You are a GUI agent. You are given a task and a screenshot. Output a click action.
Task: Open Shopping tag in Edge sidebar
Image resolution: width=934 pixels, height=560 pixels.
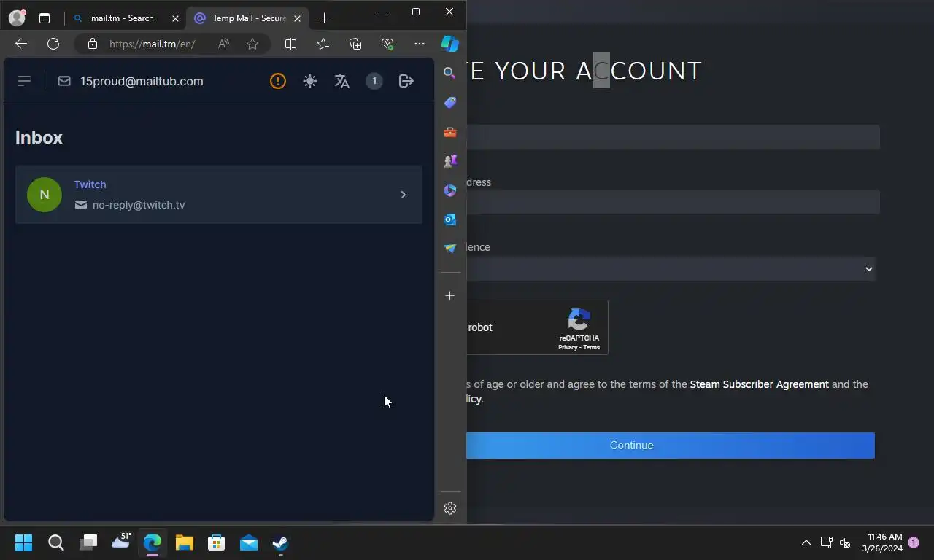tap(450, 102)
